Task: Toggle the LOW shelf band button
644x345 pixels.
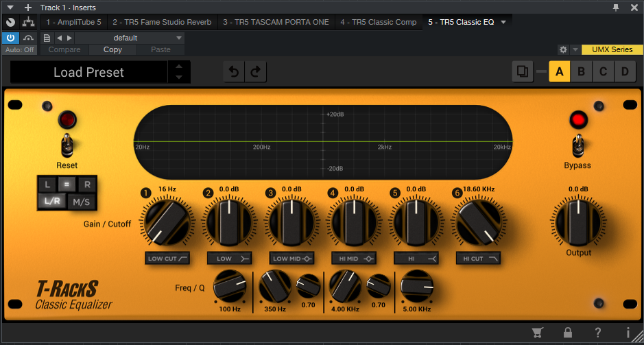Action: coord(230,259)
